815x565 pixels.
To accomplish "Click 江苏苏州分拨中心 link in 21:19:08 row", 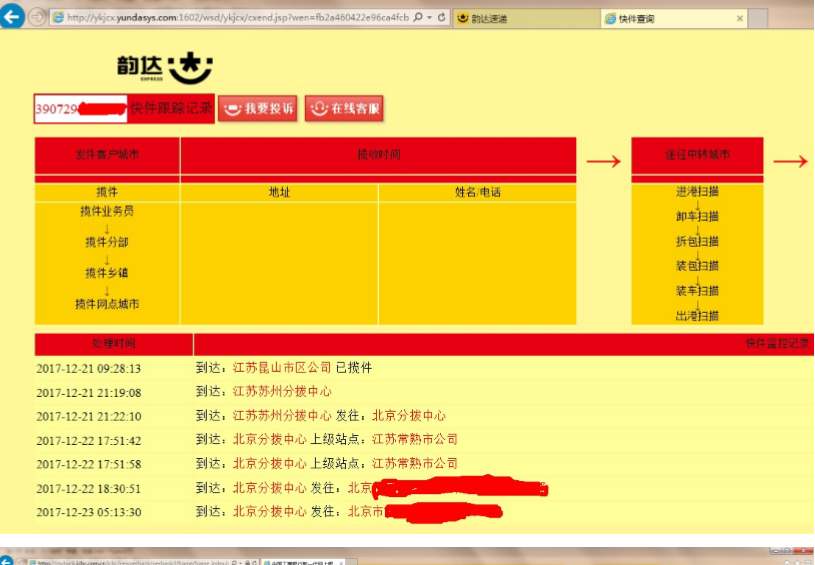I will 282,391.
